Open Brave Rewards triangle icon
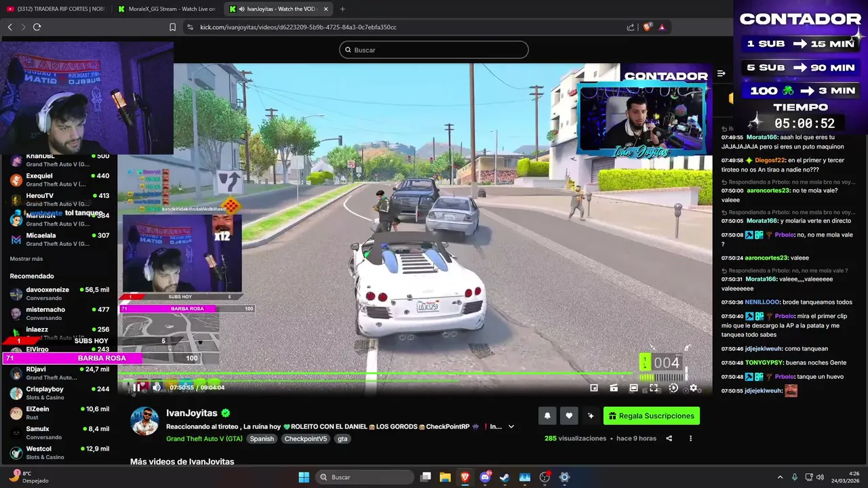 point(662,27)
